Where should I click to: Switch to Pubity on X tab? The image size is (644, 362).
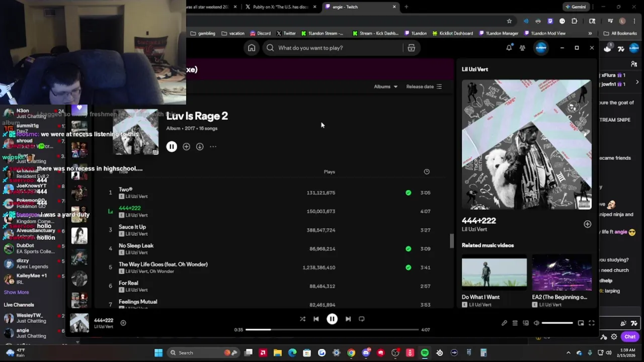(x=280, y=7)
